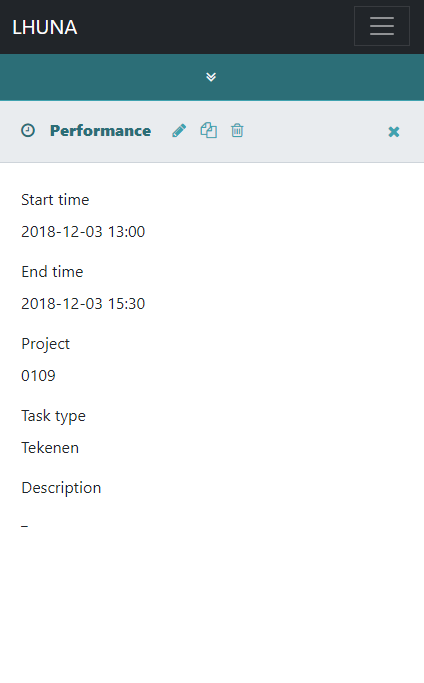Image resolution: width=424 pixels, height=683 pixels.
Task: Click the empty description dash value
Action: click(x=24, y=526)
